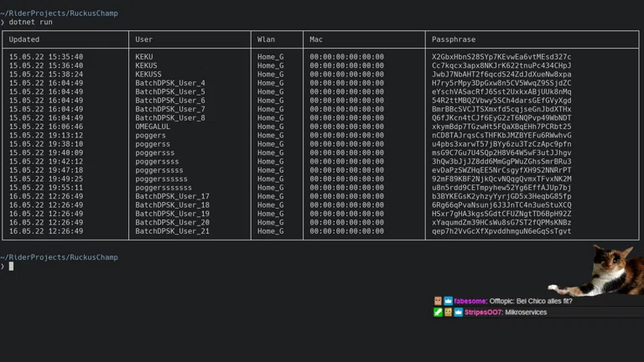
Task: Click the 'User' column header
Action: coord(143,39)
